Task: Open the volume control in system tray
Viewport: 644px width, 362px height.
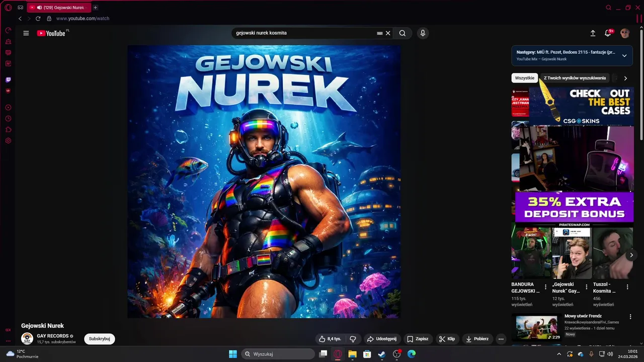Action: pos(610,354)
